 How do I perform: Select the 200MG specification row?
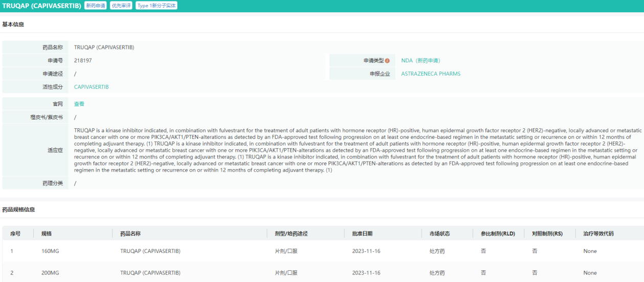point(50,273)
